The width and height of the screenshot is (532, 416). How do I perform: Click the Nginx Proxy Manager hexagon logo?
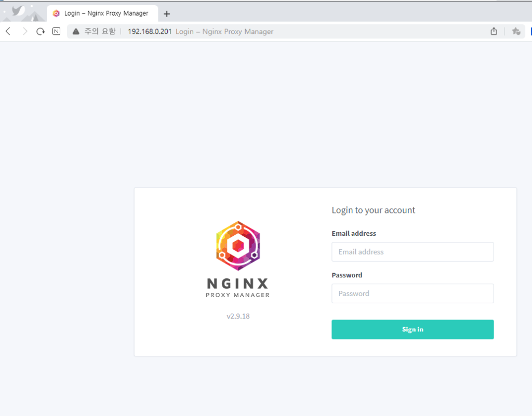[238, 246]
